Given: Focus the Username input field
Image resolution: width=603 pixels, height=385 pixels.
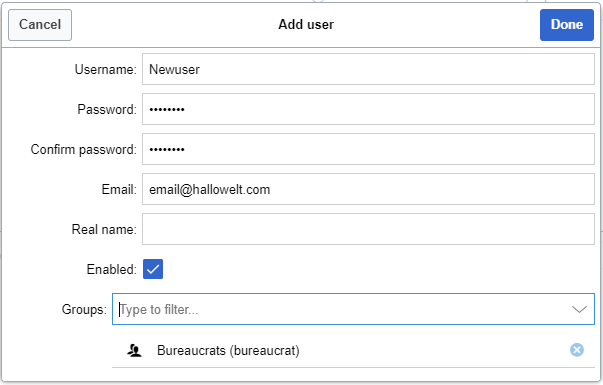Looking at the screenshot, I should click(368, 69).
